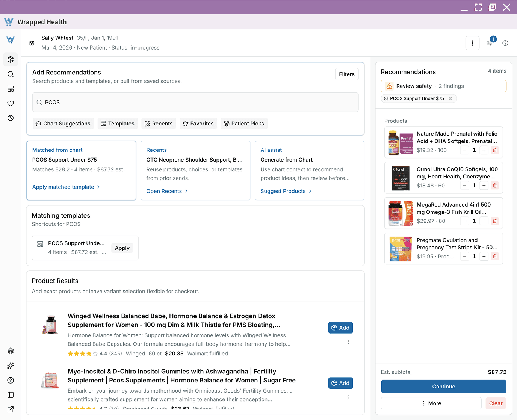Open the settings gear in left sidebar
The width and height of the screenshot is (517, 420).
(x=11, y=351)
